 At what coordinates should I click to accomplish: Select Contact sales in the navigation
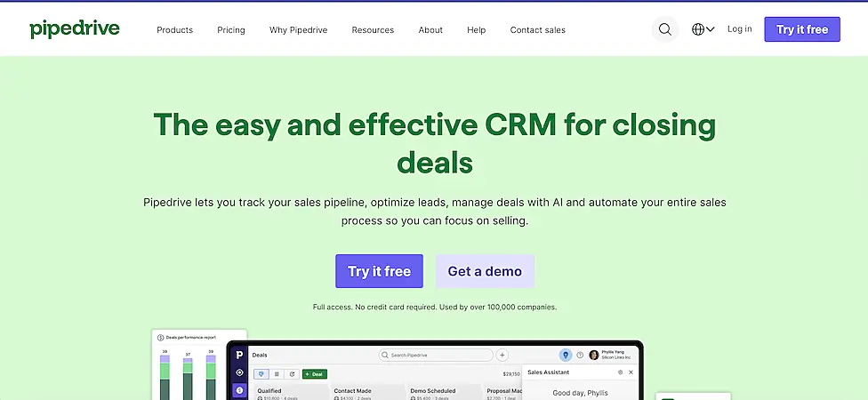tap(537, 30)
